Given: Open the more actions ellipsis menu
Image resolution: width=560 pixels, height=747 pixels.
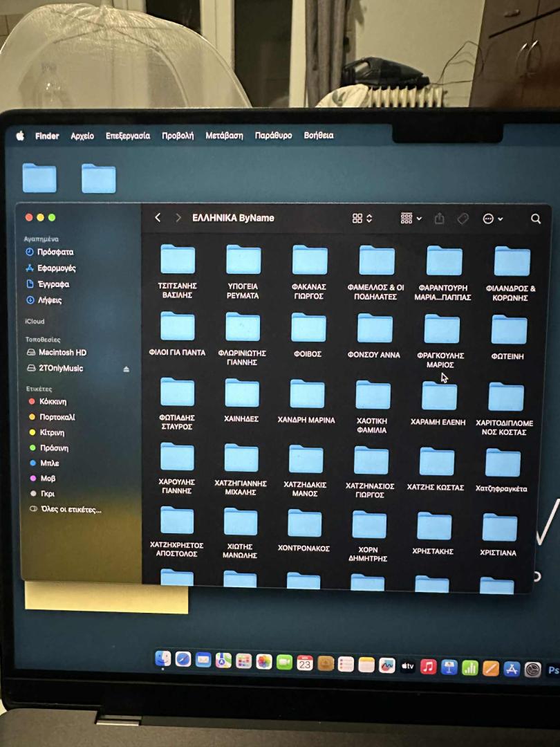Looking at the screenshot, I should [492, 219].
